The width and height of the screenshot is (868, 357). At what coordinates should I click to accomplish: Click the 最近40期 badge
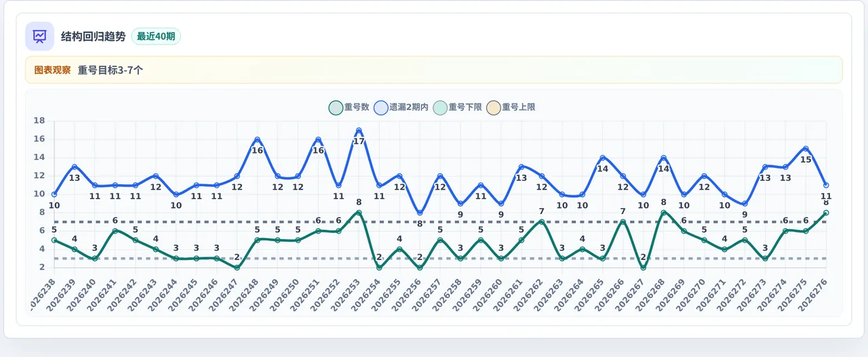point(156,37)
